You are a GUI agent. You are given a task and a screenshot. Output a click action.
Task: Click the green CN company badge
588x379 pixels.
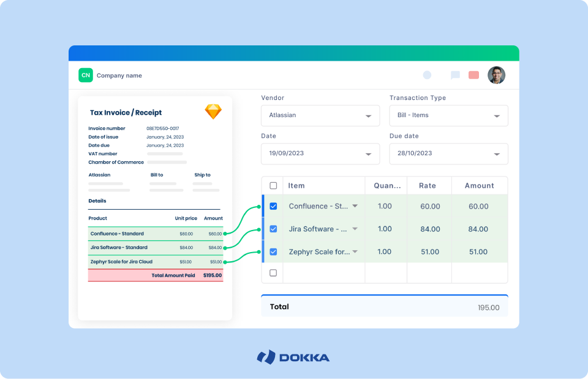coord(86,75)
